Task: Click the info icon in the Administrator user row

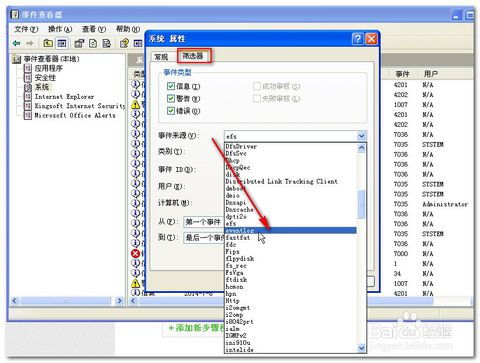Action: [135, 204]
